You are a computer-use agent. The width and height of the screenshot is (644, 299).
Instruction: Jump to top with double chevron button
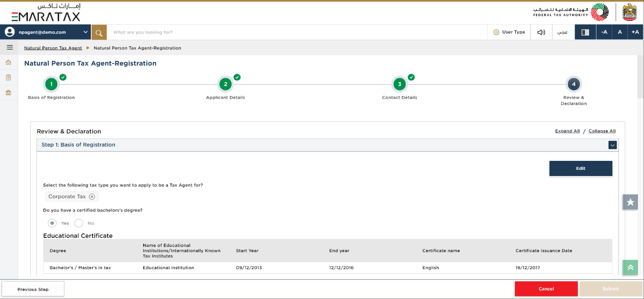[630, 267]
